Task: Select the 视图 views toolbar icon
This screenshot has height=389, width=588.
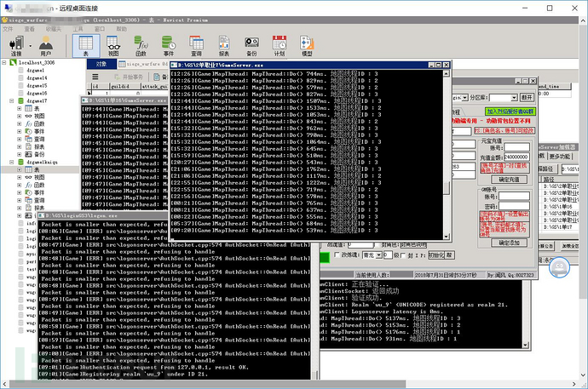Action: [x=113, y=46]
